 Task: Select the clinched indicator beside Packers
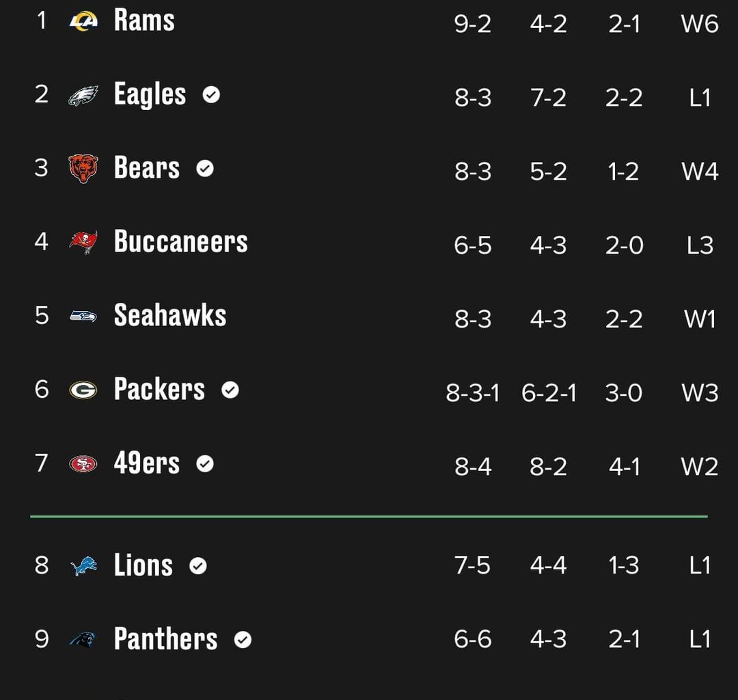[x=231, y=390]
